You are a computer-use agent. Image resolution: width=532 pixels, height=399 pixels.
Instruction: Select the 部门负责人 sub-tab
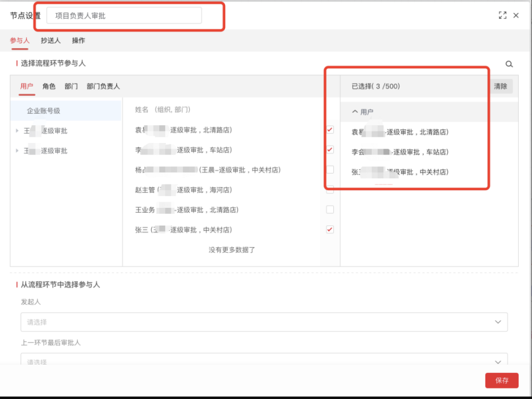click(103, 86)
